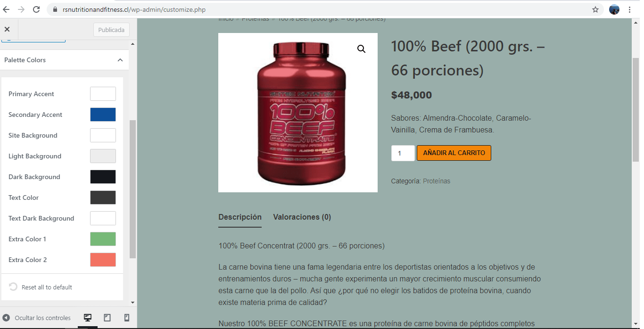Viewport: 644px width, 329px height.
Task: Click the sidebar scrollbar down arrow
Action: click(132, 302)
